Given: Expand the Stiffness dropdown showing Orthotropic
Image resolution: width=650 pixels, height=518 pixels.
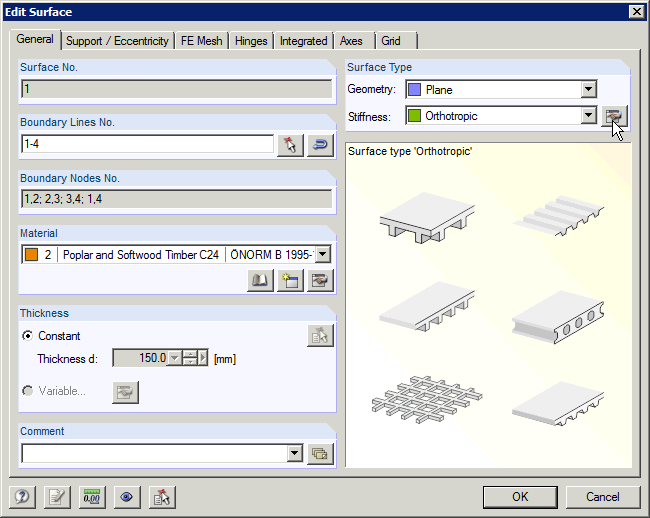Looking at the screenshot, I should coord(588,116).
